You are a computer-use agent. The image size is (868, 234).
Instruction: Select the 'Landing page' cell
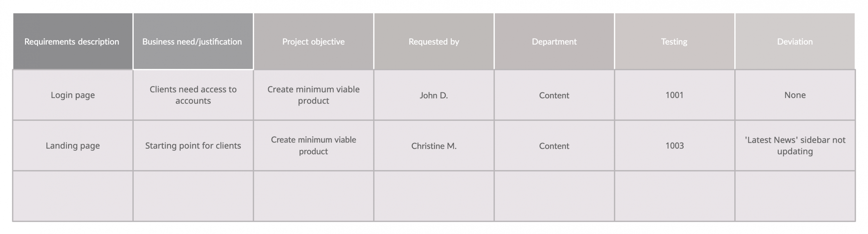click(x=73, y=146)
